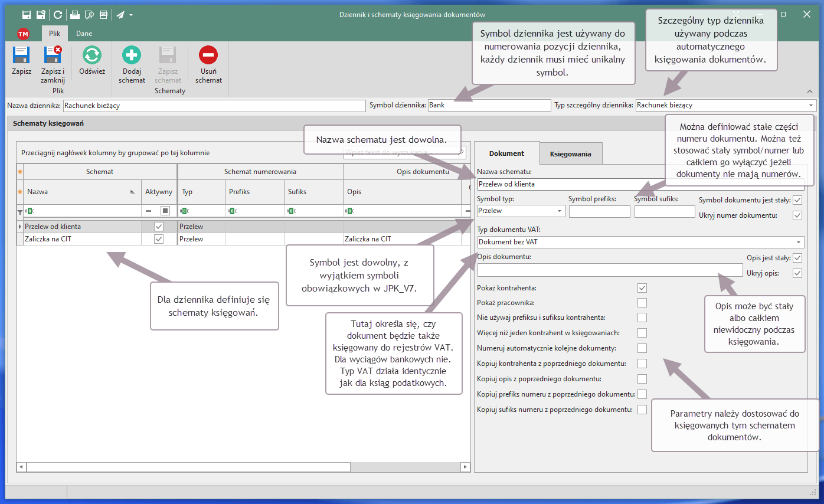This screenshot has width=824, height=504.
Task: Open print preview from quick access toolbar
Action: (x=89, y=15)
